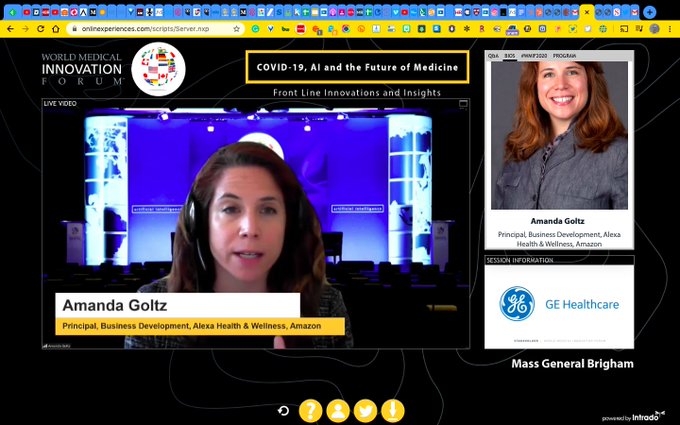The image size is (680, 425).
Task: Click the "LIVE VIDEO" label
Action: click(60, 103)
